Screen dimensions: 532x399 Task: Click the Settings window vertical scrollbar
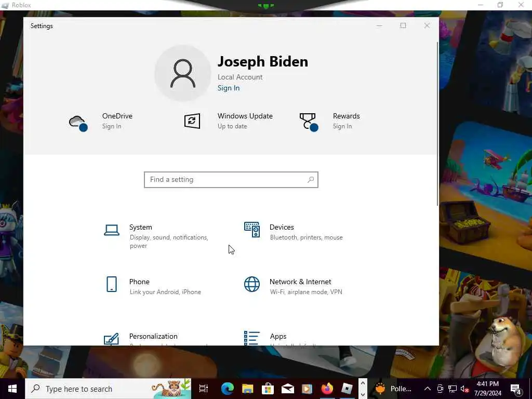[x=437, y=124]
